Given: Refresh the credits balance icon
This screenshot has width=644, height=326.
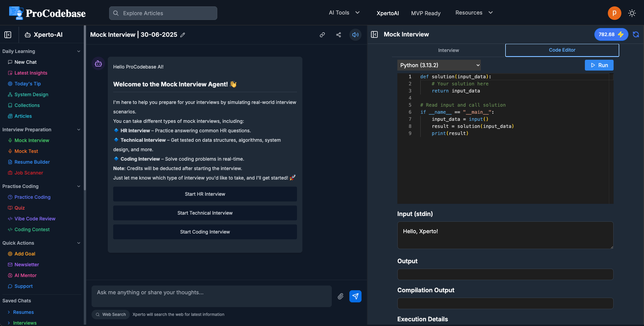Looking at the screenshot, I should 636,34.
